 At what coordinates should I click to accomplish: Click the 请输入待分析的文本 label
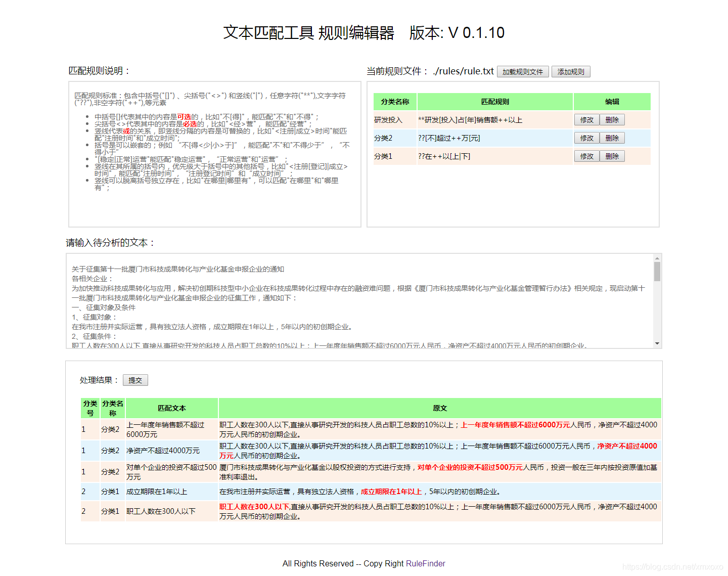(110, 243)
